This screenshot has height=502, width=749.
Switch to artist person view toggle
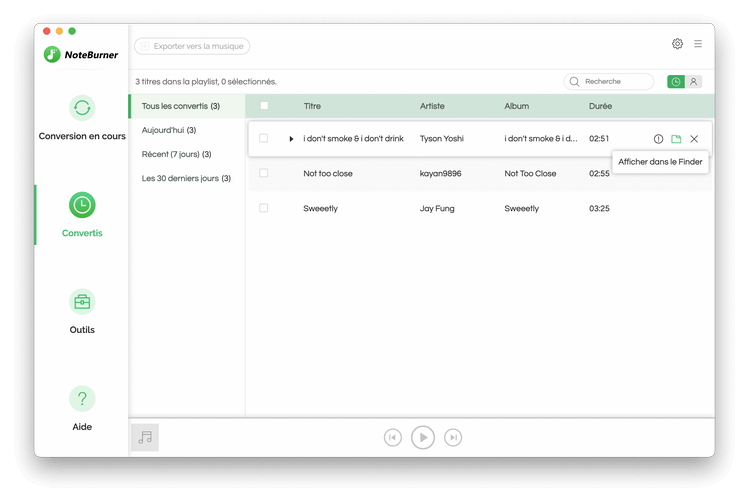[x=694, y=82]
